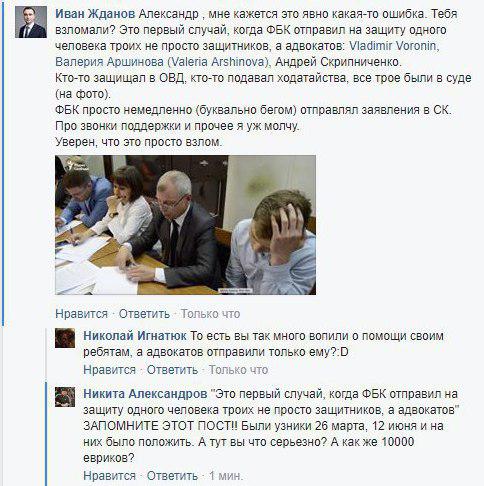Screen dimensions: 484x486
Task: Reply to Никита Александров via Ответить
Action: coord(172,476)
